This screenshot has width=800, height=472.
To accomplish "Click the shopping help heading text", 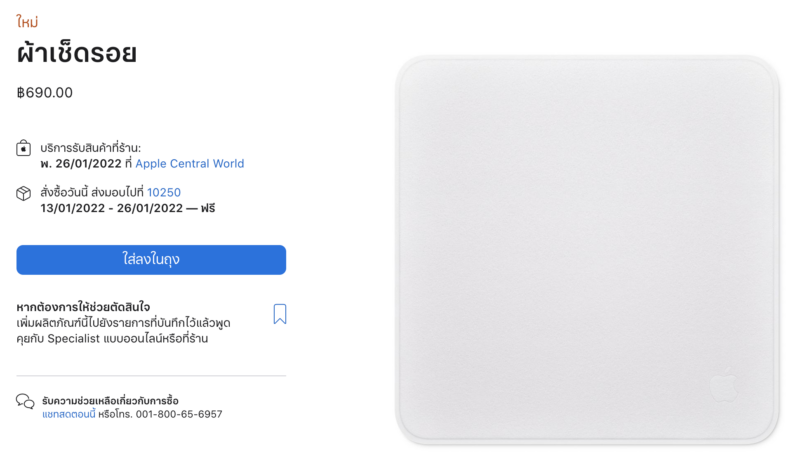I will point(110,401).
